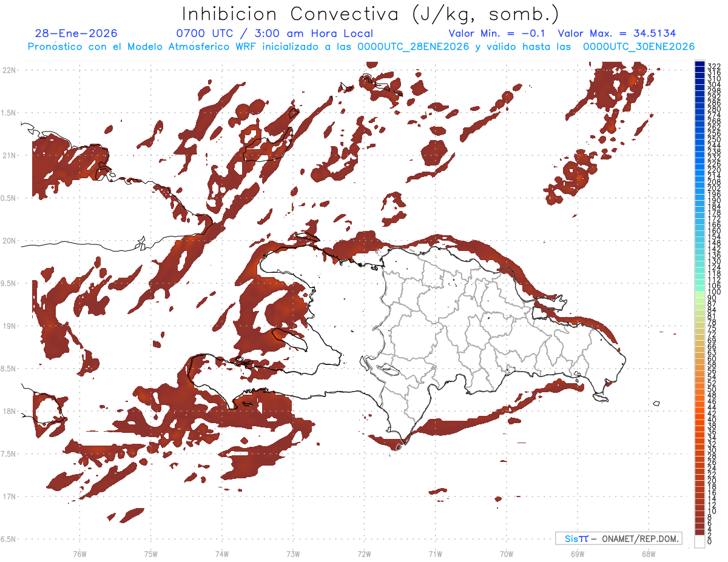Click the colorbar value '154'

pos(714,237)
